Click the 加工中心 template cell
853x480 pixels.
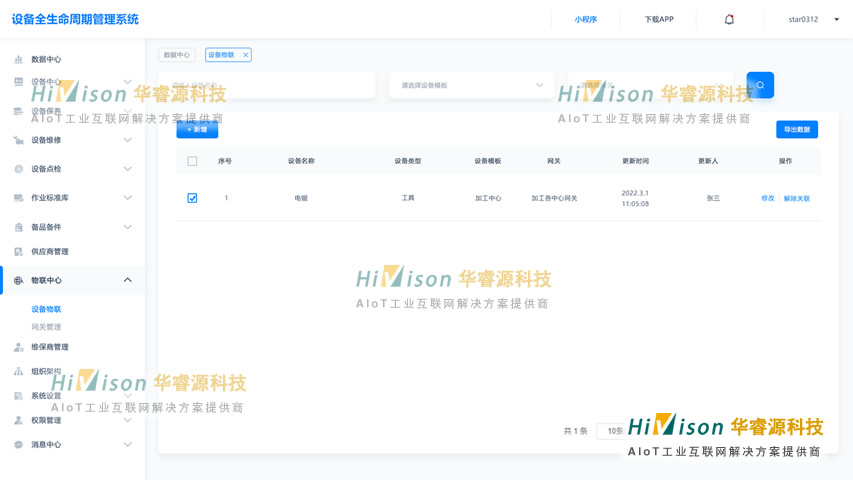pos(487,199)
